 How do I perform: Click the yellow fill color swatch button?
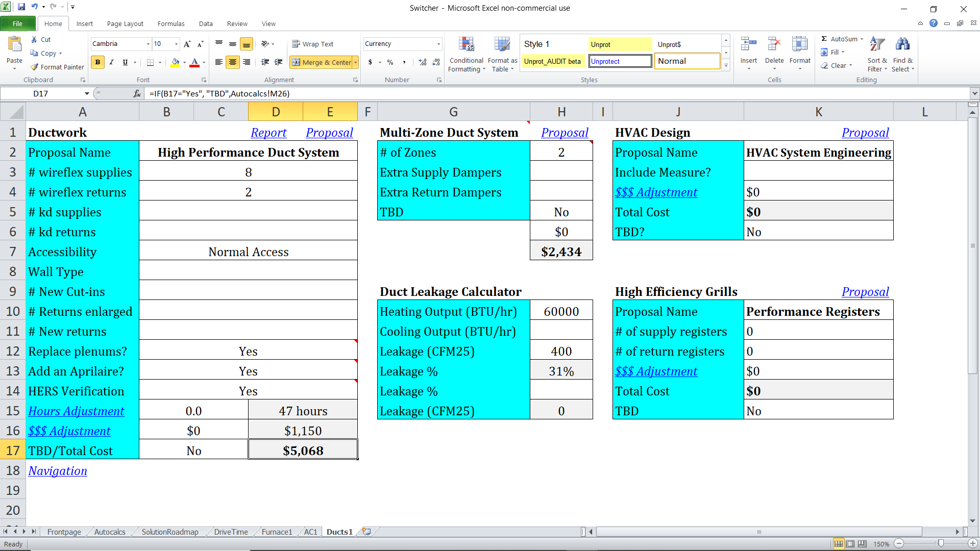pyautogui.click(x=175, y=62)
